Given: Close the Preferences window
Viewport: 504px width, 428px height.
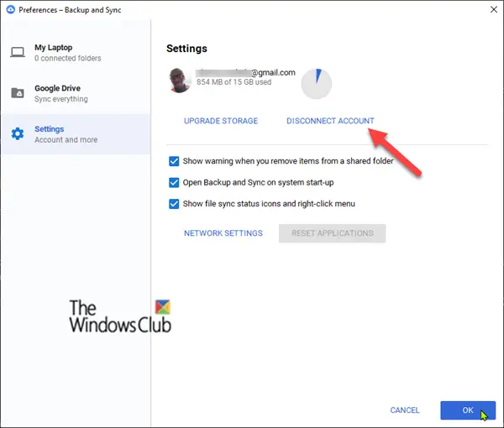Looking at the screenshot, I should (494, 9).
